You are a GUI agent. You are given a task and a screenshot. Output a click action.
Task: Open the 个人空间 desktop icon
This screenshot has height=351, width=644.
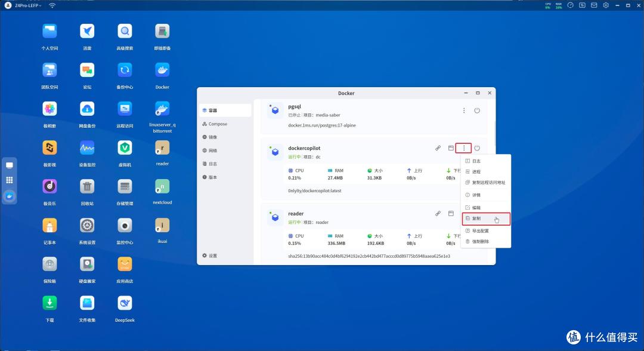(x=49, y=32)
